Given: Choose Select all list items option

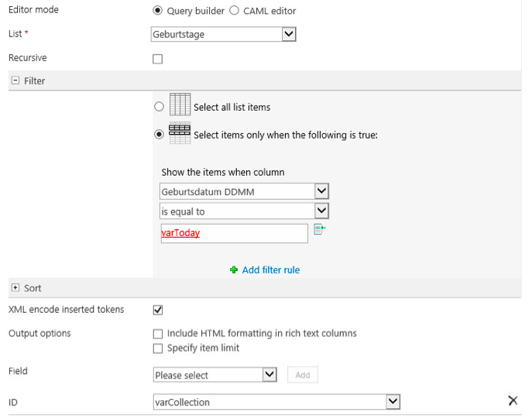Looking at the screenshot, I should (159, 107).
